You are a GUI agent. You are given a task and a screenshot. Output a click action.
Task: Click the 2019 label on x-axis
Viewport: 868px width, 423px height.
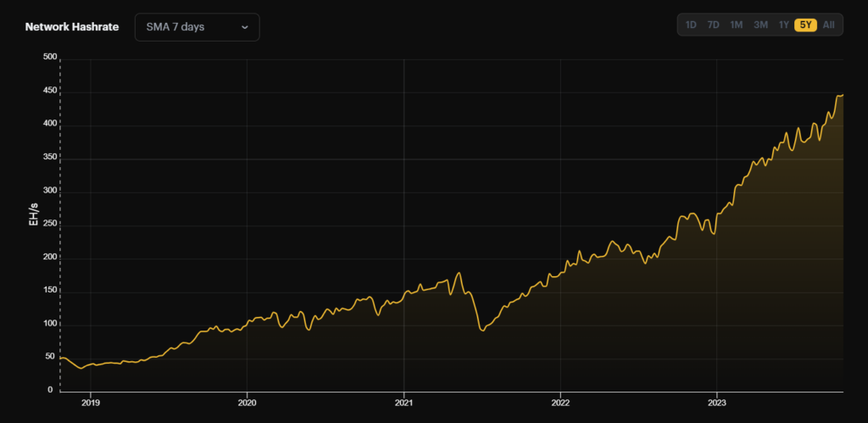[91, 404]
